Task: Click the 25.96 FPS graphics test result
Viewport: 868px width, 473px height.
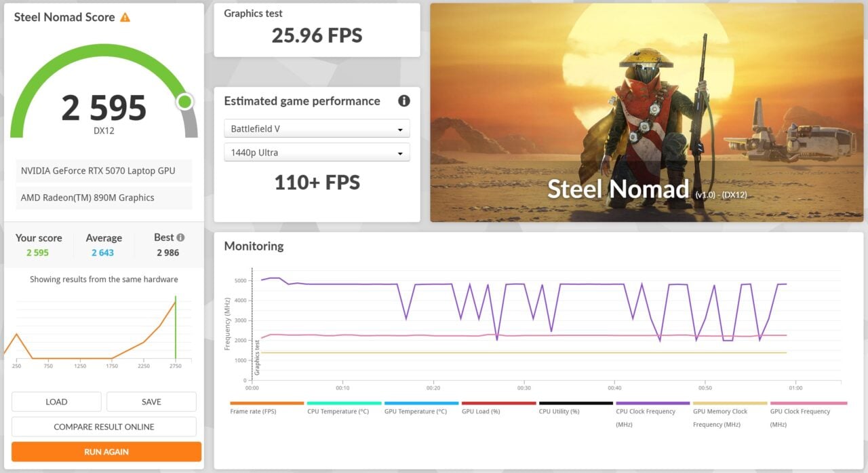Action: click(317, 35)
